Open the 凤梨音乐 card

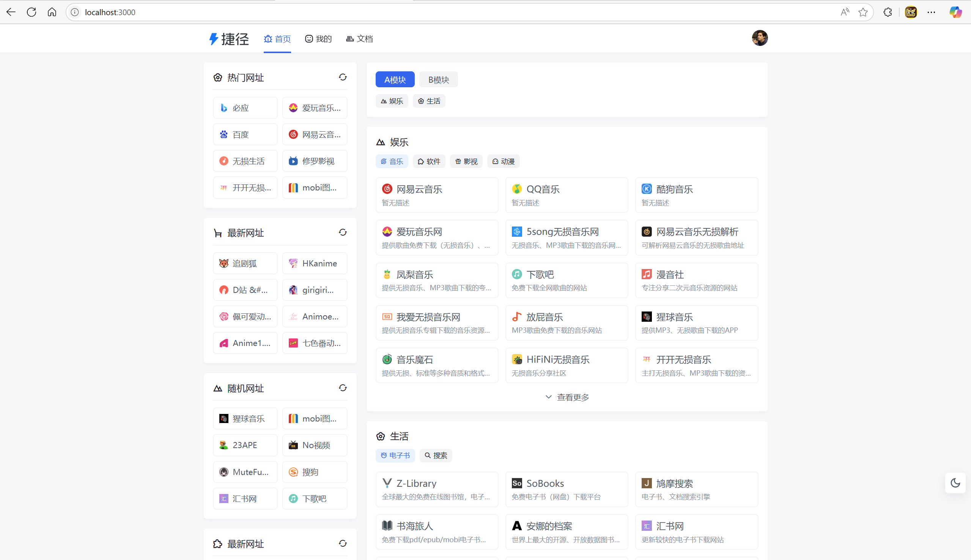(x=437, y=280)
